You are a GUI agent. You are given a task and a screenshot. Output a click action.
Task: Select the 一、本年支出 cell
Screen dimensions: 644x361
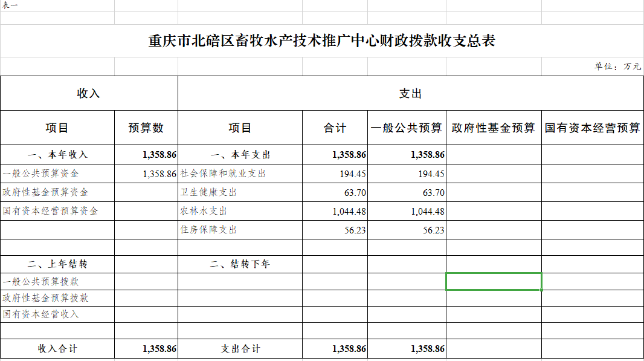[240, 155]
